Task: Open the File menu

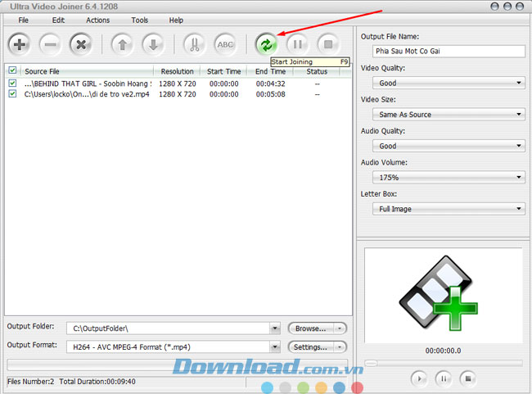Action: pyautogui.click(x=24, y=20)
